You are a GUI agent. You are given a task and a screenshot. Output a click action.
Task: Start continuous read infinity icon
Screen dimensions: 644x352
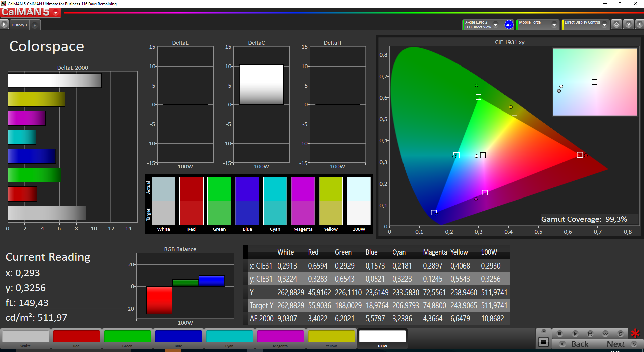(605, 334)
